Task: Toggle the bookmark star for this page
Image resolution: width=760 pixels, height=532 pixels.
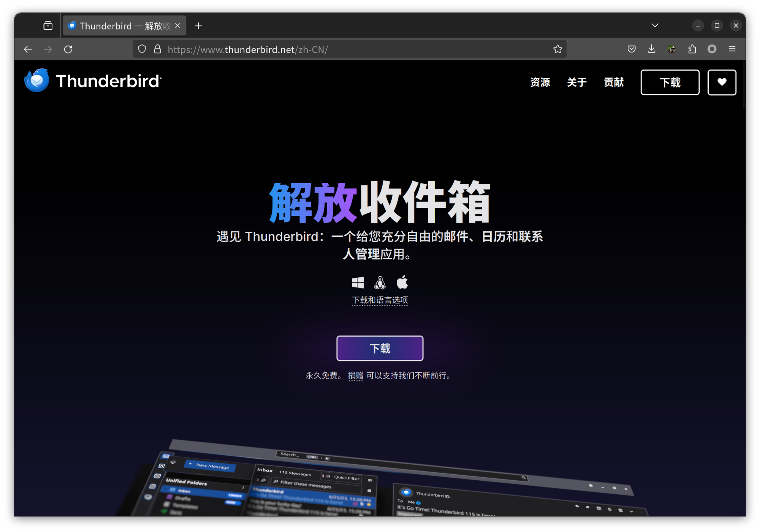Action: pyautogui.click(x=557, y=49)
